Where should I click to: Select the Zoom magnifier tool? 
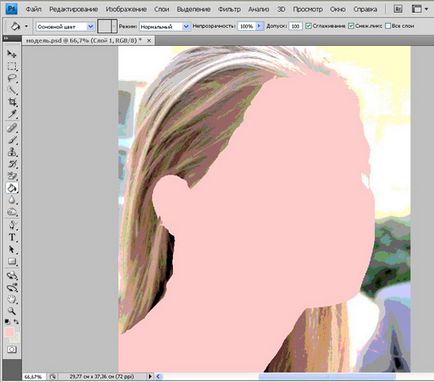[12, 311]
